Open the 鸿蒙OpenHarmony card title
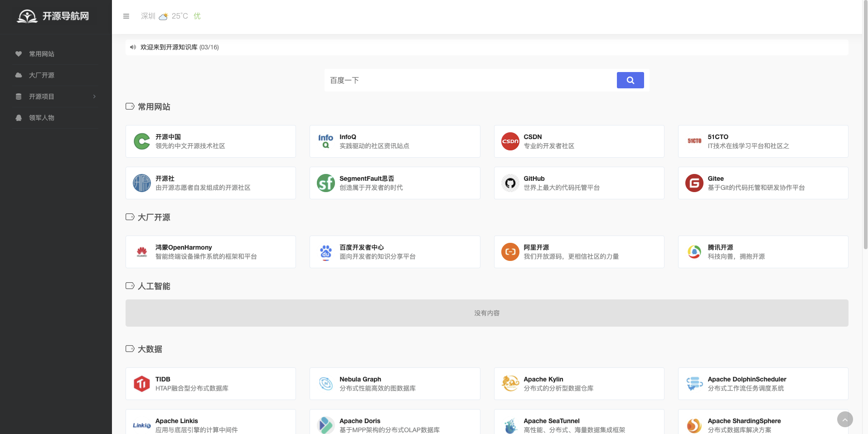The width and height of the screenshot is (868, 434). [x=184, y=247]
